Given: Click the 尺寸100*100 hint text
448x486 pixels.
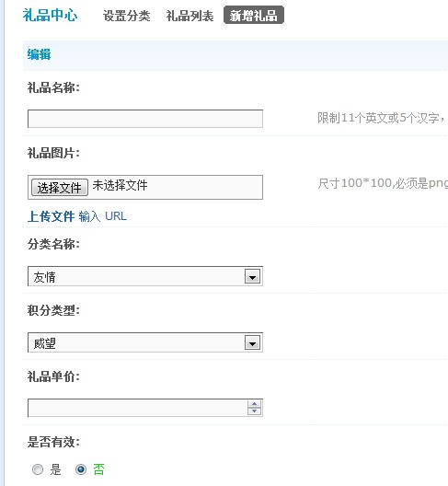Looking at the screenshot, I should [x=383, y=183].
